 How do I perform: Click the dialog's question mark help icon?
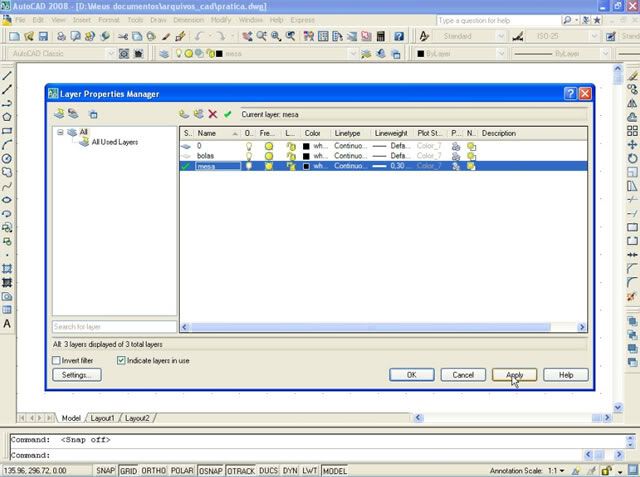point(570,94)
